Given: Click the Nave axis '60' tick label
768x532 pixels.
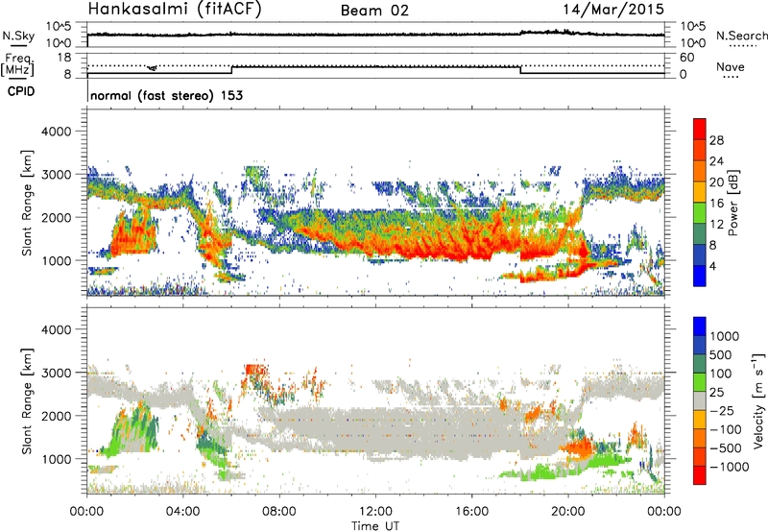Looking at the screenshot, I should [686, 58].
